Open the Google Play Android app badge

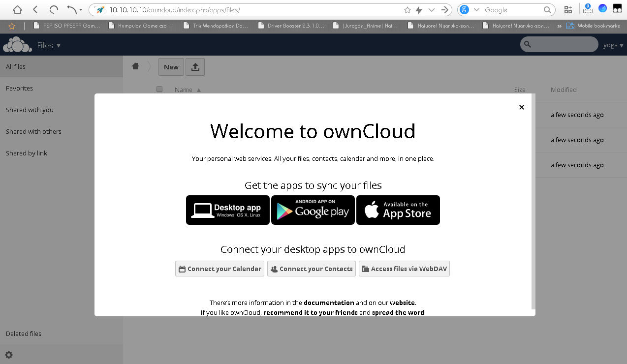tap(313, 210)
